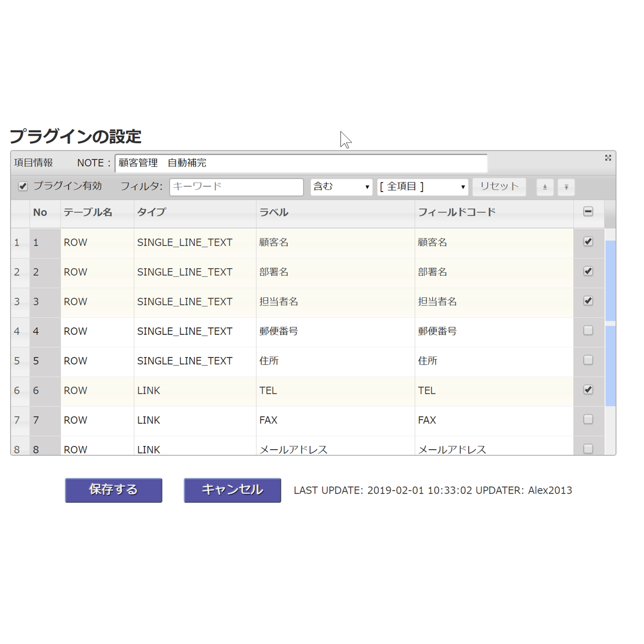Click the フィールドコード column header
Image resolution: width=644 pixels, height=644 pixels.
coord(457,213)
